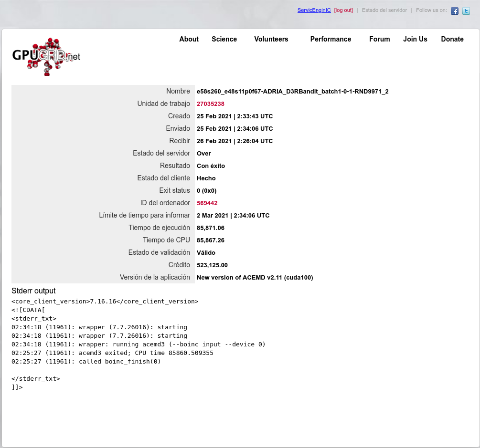
Task: Click the core_client_version line in stderr
Action: [105, 302]
